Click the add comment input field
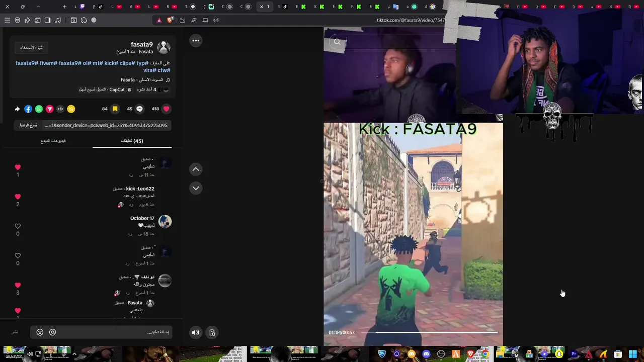The image size is (644, 362). 101,332
